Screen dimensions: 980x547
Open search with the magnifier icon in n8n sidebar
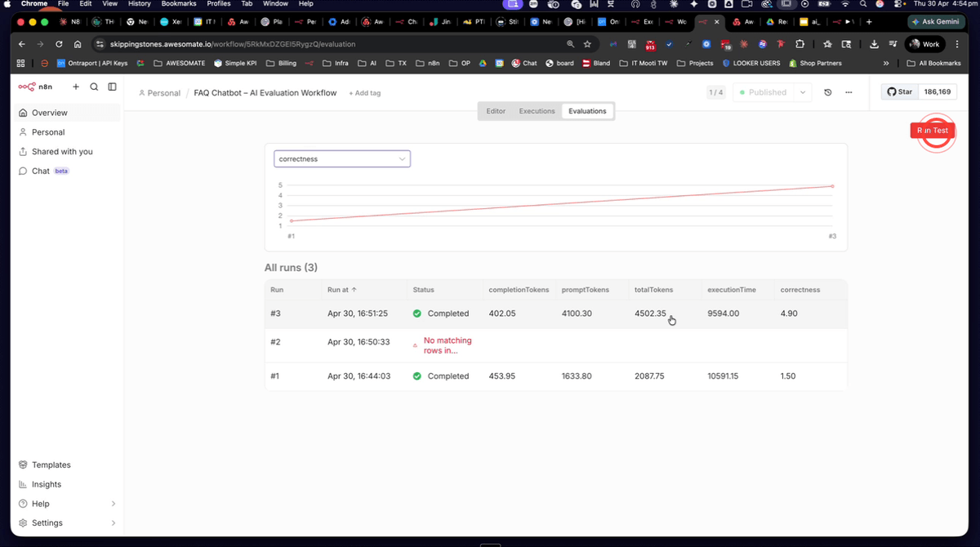pyautogui.click(x=94, y=87)
